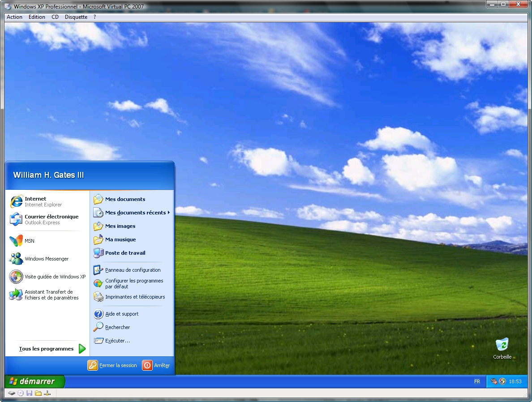
Task: Open Imprimantes et télécopieurs
Action: click(x=132, y=297)
